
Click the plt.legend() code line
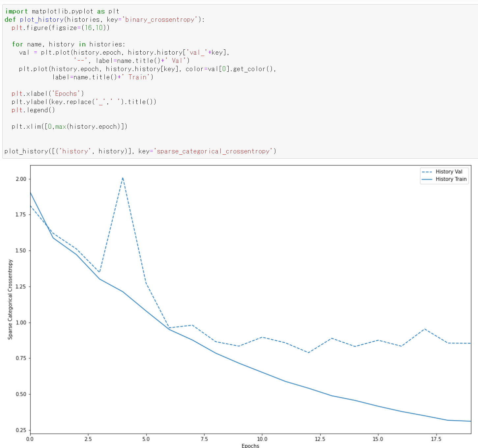(x=33, y=110)
